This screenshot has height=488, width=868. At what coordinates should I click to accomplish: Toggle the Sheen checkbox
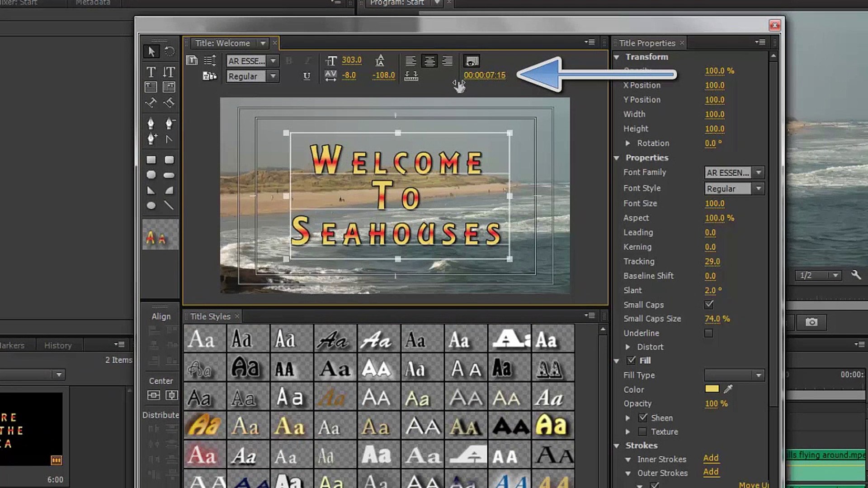click(643, 418)
